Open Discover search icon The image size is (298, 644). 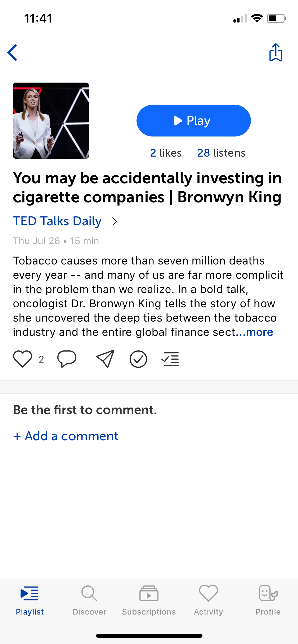pos(89,593)
